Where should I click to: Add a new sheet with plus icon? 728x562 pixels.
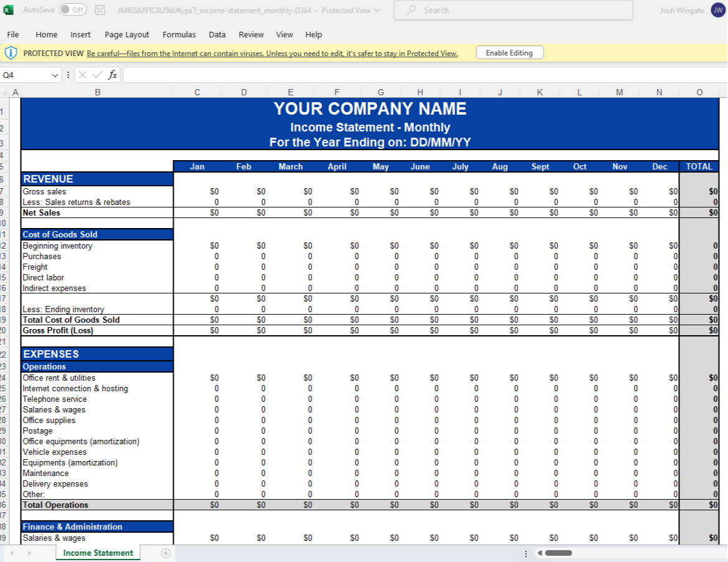click(x=166, y=553)
